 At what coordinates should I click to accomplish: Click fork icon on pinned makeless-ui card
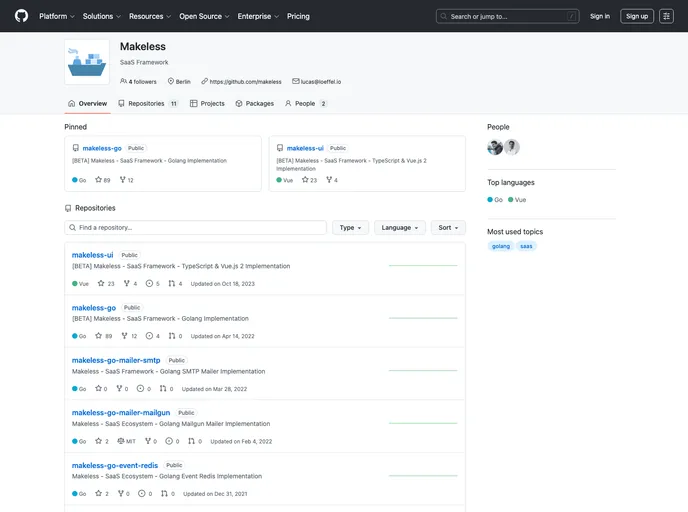329,179
